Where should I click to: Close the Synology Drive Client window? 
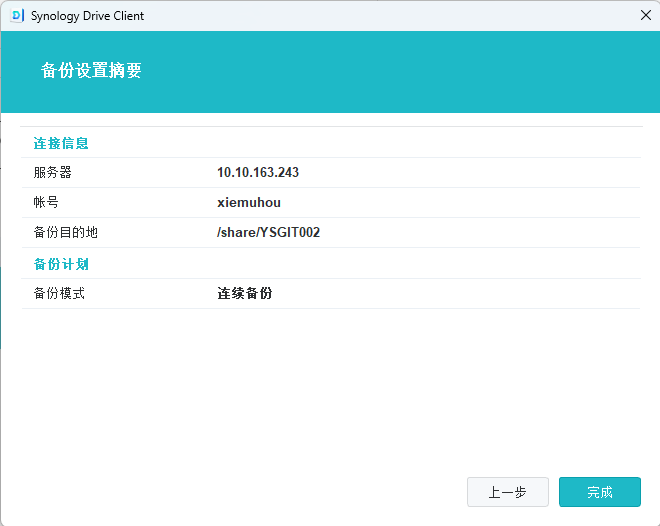click(x=646, y=16)
